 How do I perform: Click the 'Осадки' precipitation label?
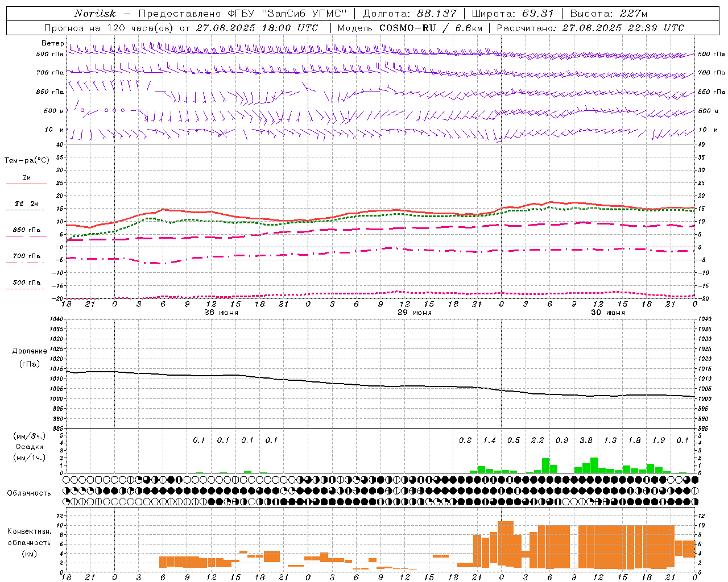pos(30,447)
